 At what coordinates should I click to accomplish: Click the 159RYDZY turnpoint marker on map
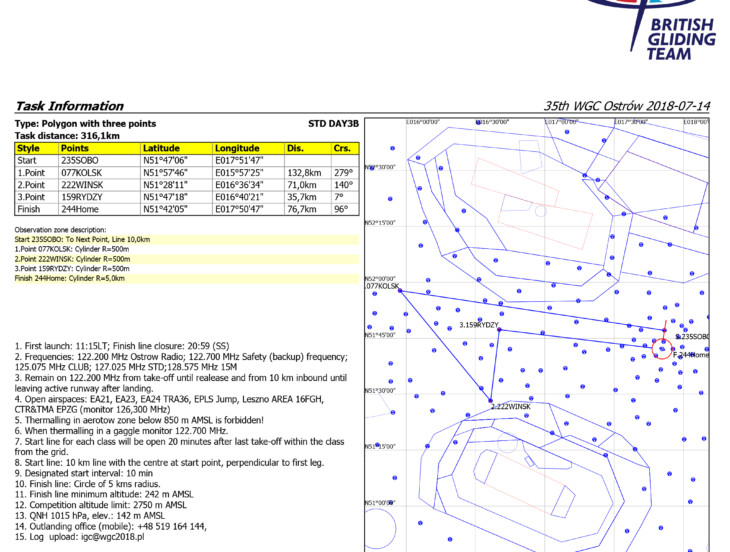click(498, 330)
